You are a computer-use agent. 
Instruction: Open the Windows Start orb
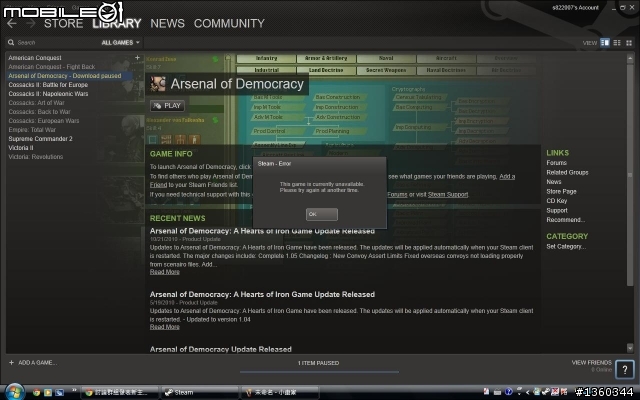click(x=15, y=392)
